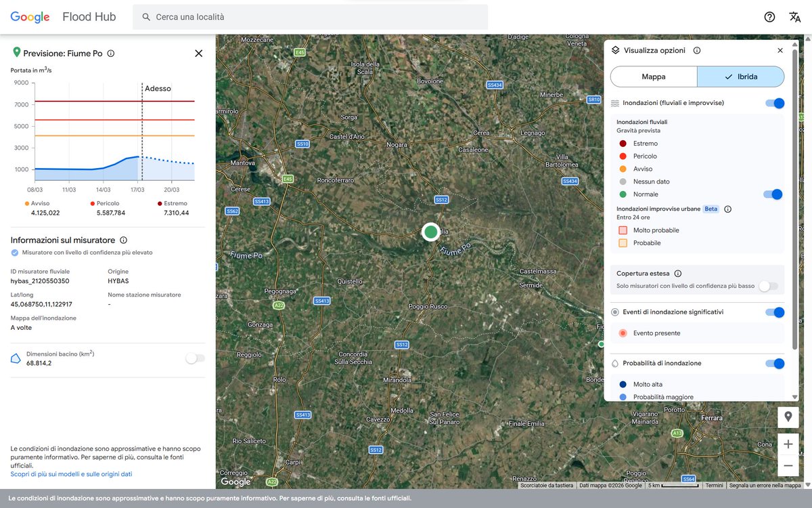Image resolution: width=812 pixels, height=508 pixels.
Task: Enable the Dimensioni bacino switch
Action: 196,358
